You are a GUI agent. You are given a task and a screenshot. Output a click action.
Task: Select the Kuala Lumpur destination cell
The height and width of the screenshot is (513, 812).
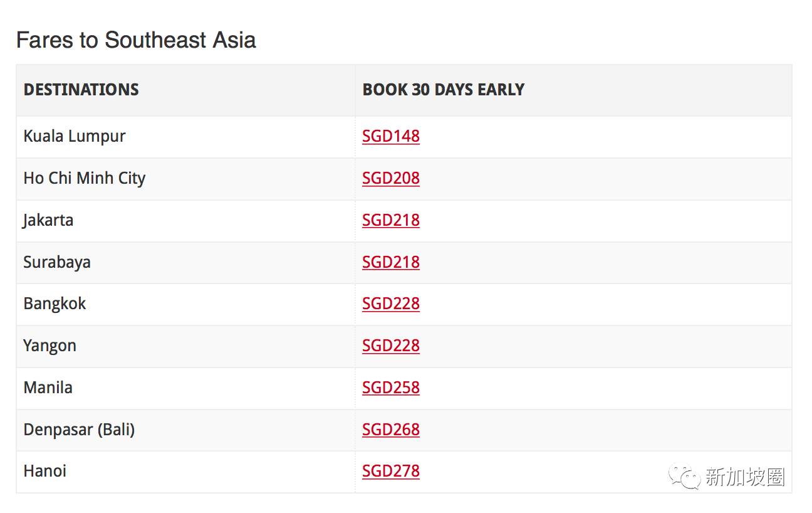(75, 136)
